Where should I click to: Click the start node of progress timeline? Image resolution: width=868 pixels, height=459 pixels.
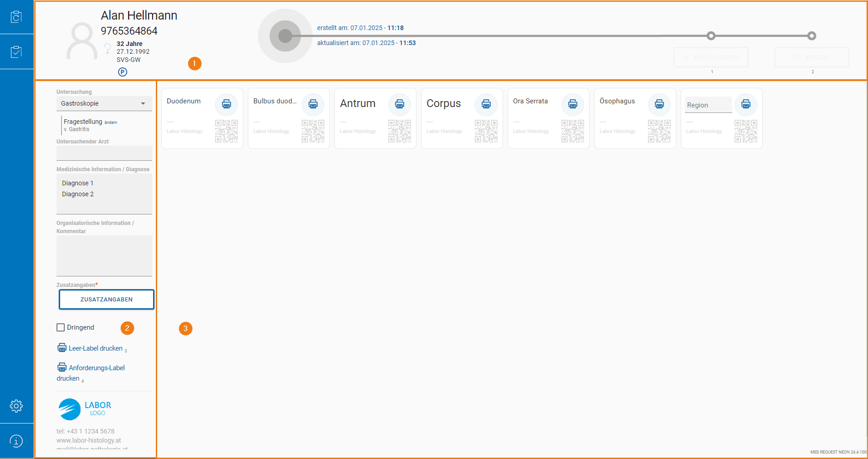285,36
